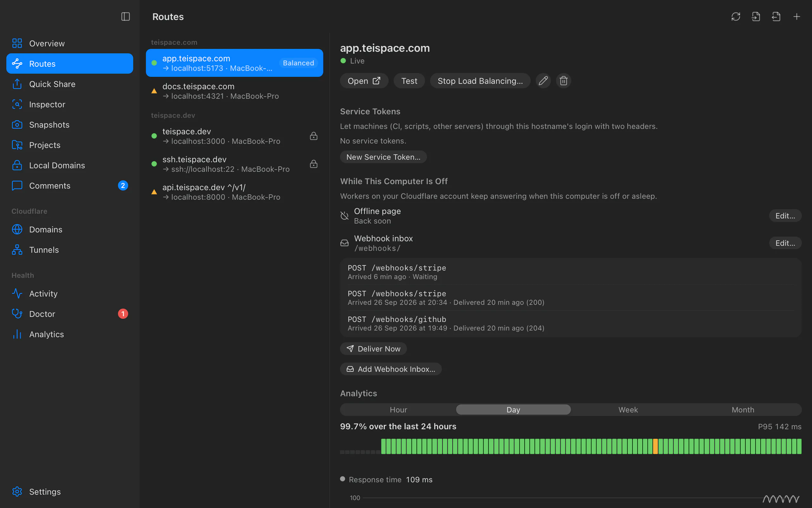Open the Activity health view

pos(70,293)
